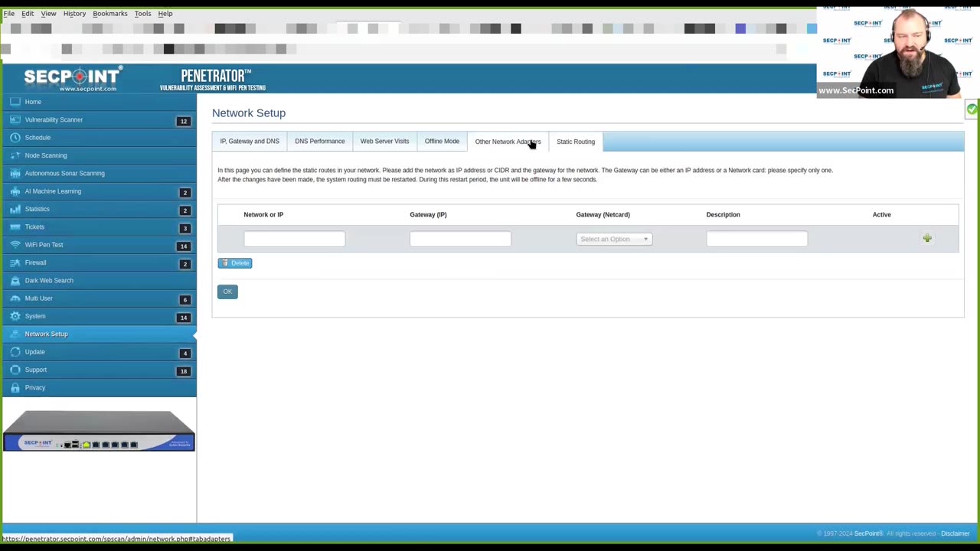
Task: Open the File menu
Action: coord(9,13)
